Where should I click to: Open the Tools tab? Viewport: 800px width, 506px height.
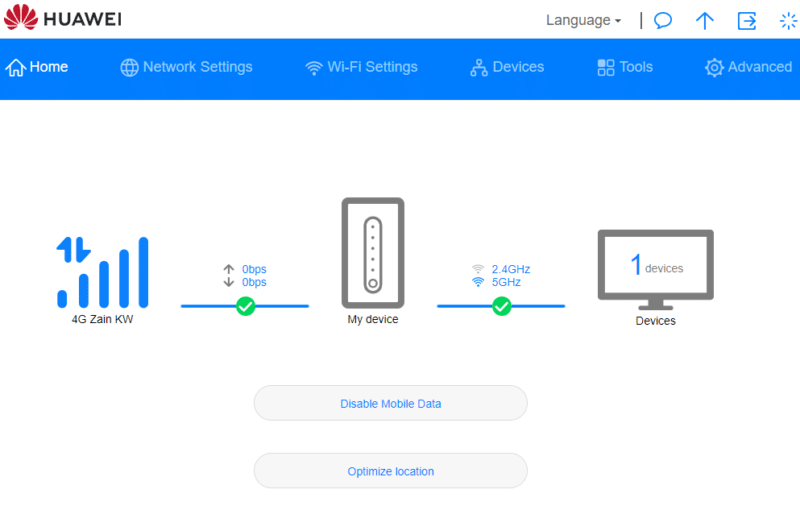pos(625,67)
